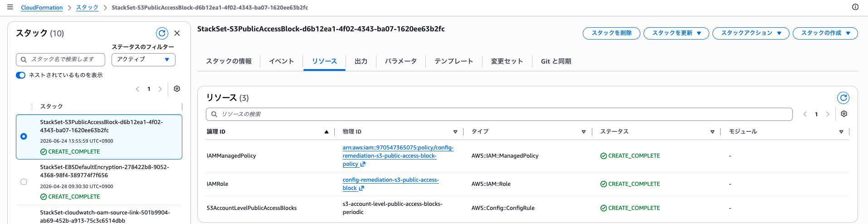Click the IAMManagedPolicy logical ID cell
Viewport: 868px width, 224px height.
click(231, 156)
